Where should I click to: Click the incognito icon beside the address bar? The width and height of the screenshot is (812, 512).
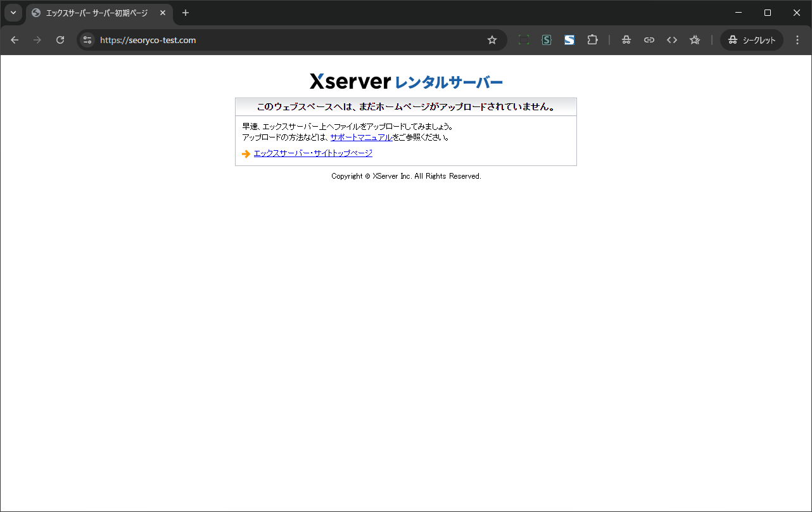pos(626,39)
